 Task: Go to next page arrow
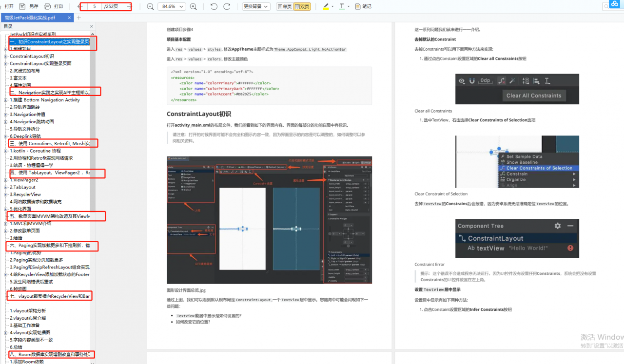[x=129, y=6]
